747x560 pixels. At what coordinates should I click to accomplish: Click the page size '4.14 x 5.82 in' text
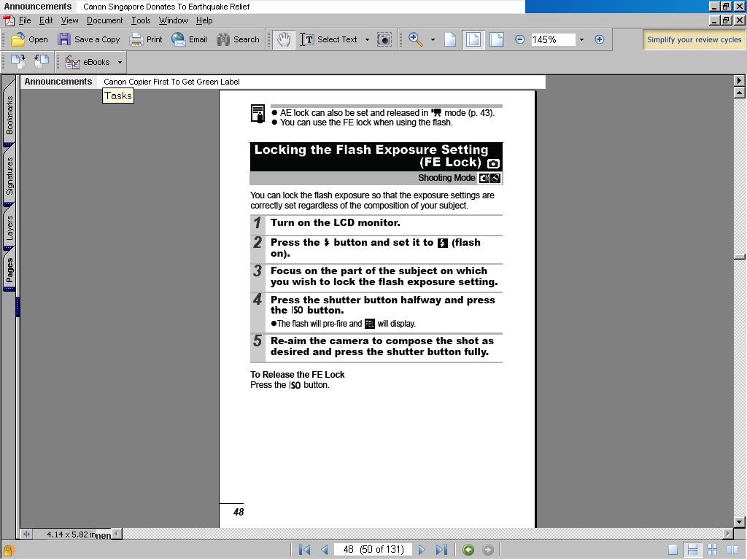(x=71, y=534)
